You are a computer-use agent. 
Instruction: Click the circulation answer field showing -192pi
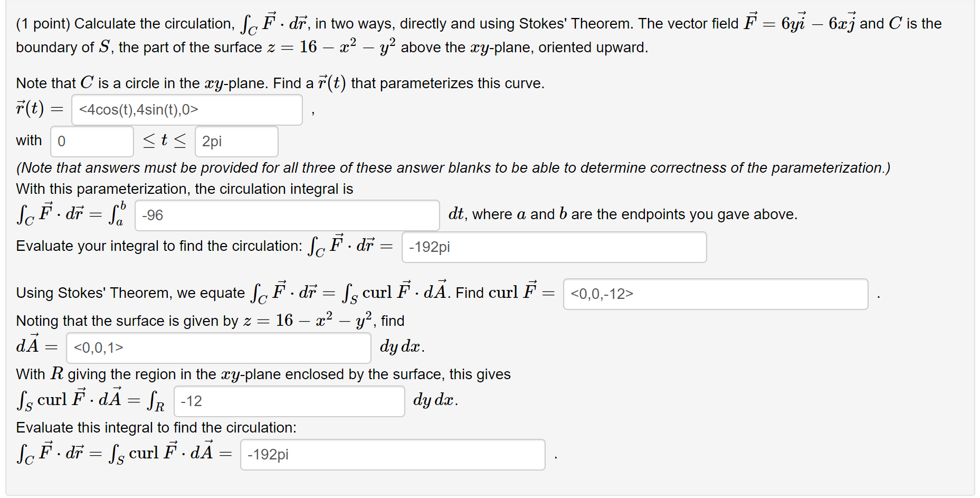click(553, 247)
